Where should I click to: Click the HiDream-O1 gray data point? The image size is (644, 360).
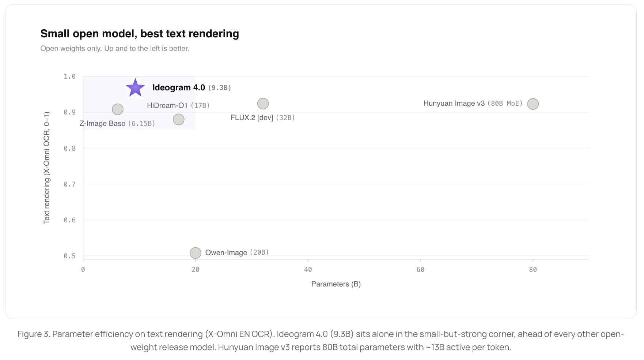(x=178, y=119)
